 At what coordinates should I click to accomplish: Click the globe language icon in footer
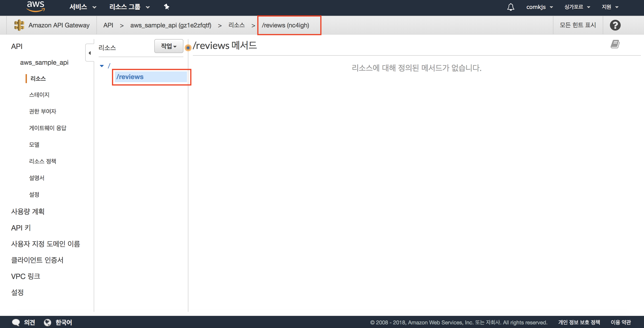(x=48, y=322)
